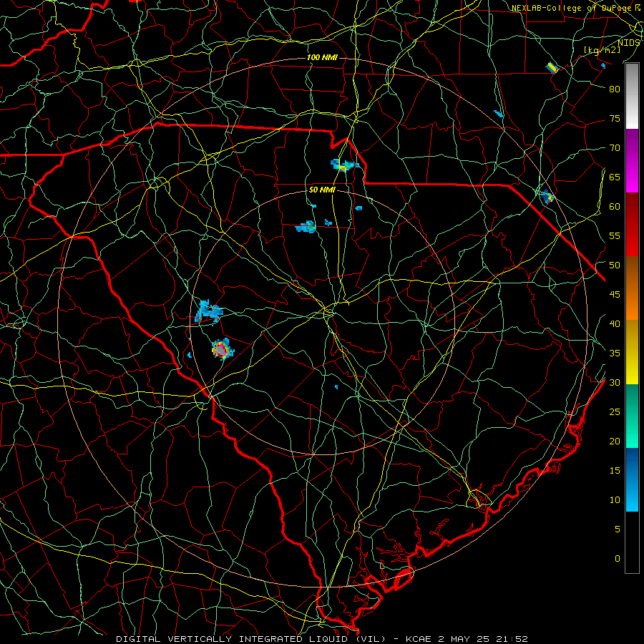Click the legend value 65

pos(615,177)
